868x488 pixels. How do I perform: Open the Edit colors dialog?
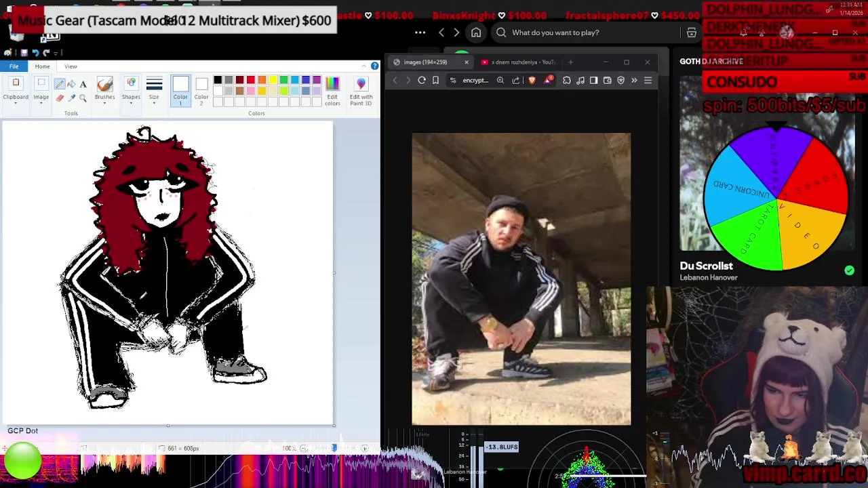332,91
